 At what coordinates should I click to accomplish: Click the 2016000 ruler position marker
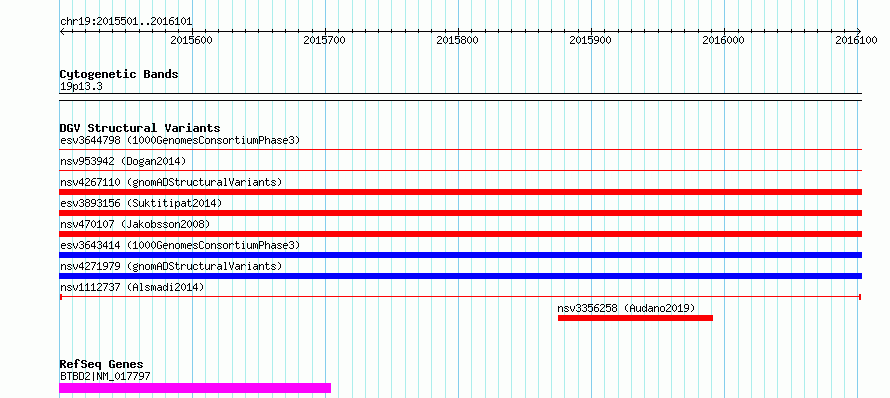click(723, 40)
